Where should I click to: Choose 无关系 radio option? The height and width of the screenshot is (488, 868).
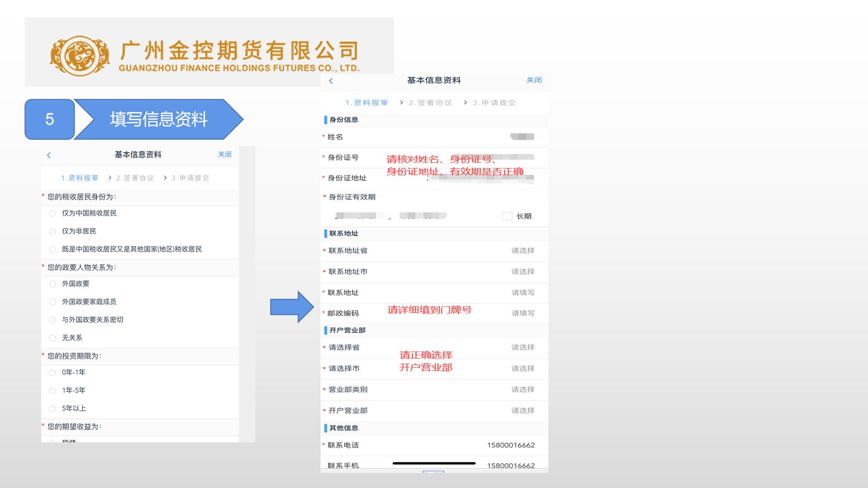coord(52,338)
